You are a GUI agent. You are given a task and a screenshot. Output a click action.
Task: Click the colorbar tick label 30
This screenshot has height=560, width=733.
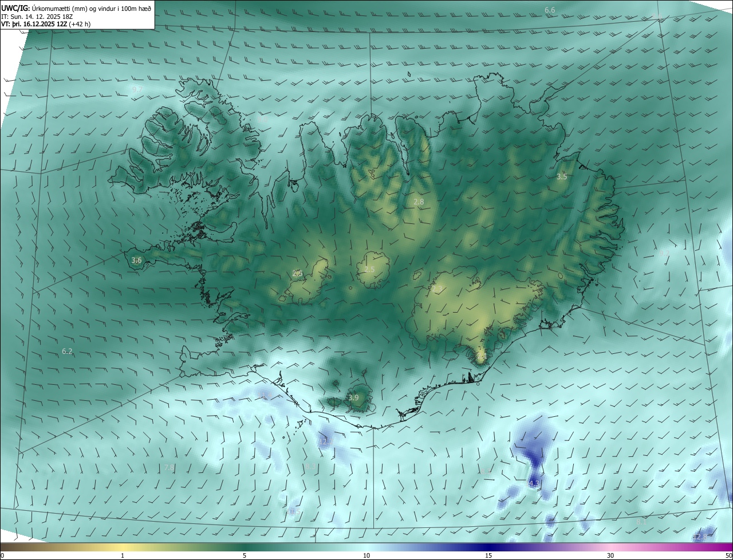click(x=610, y=555)
